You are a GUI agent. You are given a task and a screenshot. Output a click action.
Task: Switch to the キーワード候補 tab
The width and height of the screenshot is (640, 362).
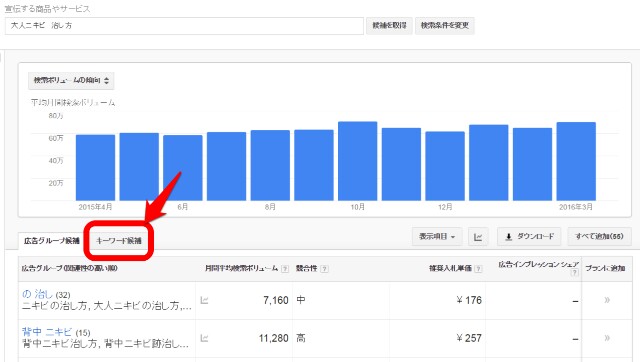pyautogui.click(x=119, y=240)
